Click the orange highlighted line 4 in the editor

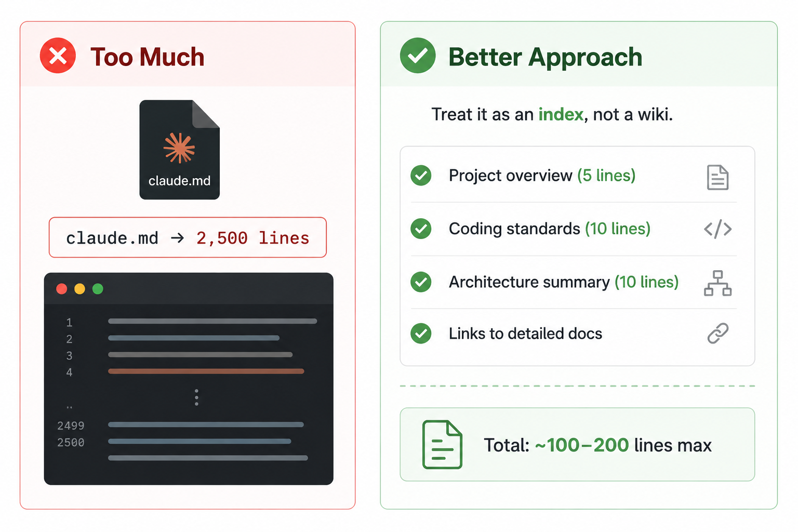206,371
